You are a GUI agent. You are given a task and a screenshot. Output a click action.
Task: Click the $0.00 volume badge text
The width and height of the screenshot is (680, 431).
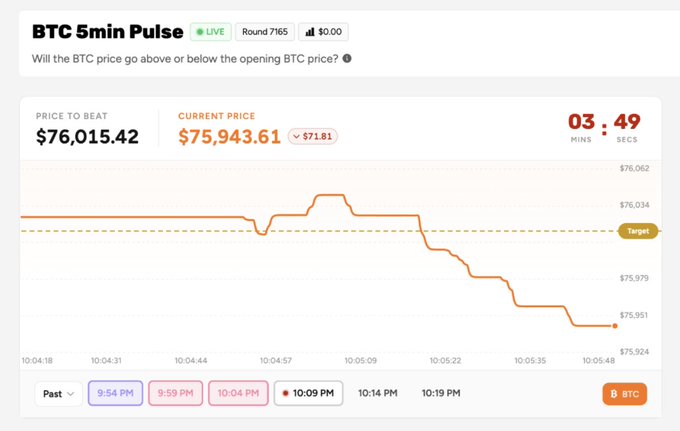pyautogui.click(x=330, y=32)
